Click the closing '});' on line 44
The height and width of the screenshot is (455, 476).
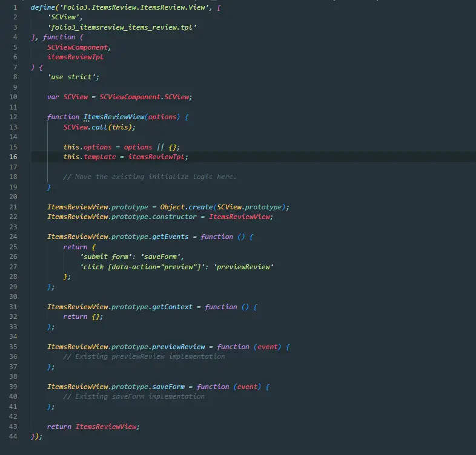coord(36,436)
